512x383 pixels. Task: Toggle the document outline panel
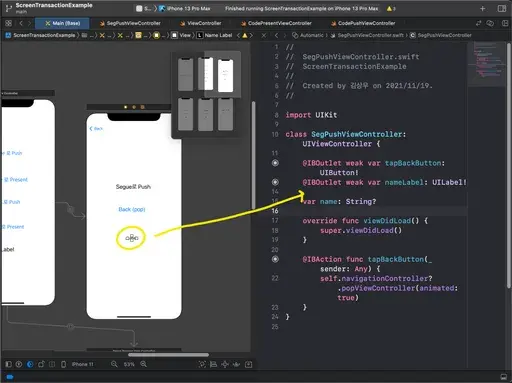[x=9, y=364]
